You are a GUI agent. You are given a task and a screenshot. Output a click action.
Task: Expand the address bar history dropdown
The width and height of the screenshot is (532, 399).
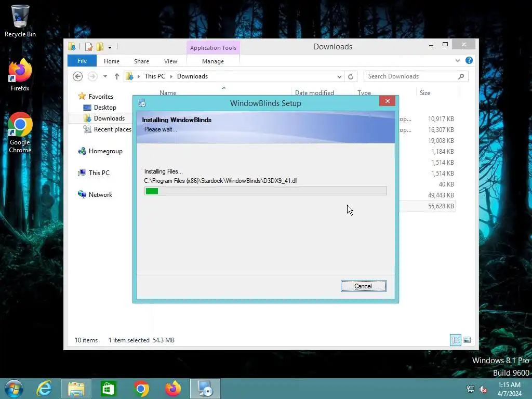[x=339, y=77]
